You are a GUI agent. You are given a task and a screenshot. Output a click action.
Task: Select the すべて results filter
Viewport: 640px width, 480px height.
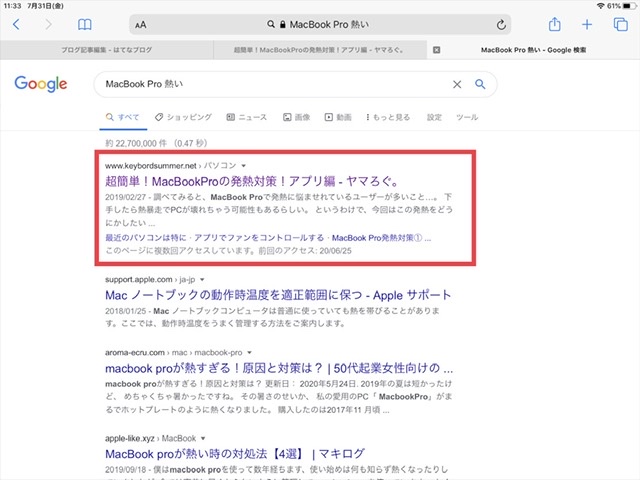tap(123, 118)
